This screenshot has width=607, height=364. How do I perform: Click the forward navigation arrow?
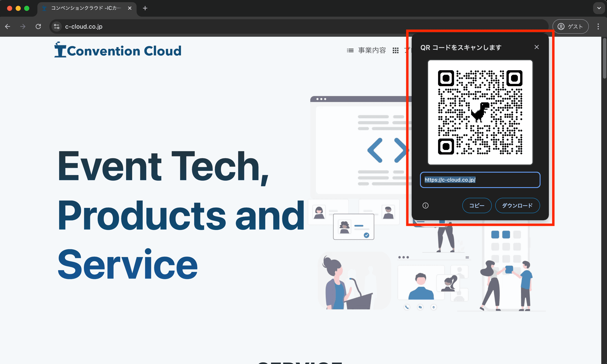point(23,26)
